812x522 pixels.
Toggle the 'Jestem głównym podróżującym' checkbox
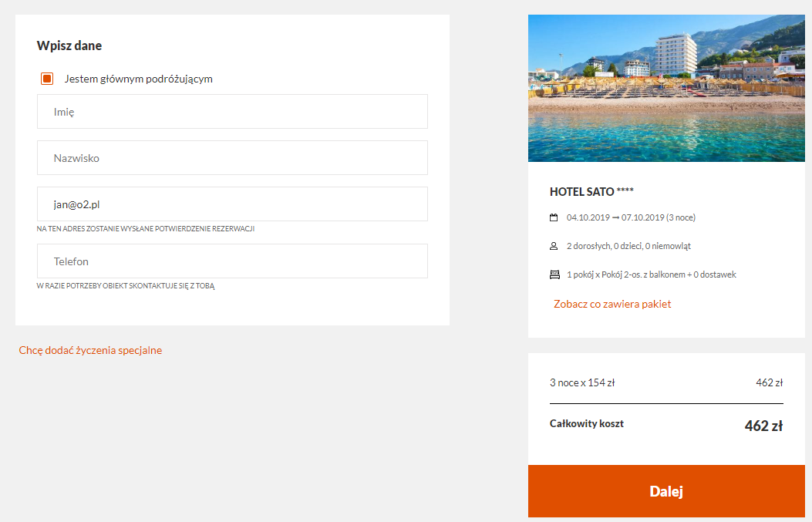47,79
